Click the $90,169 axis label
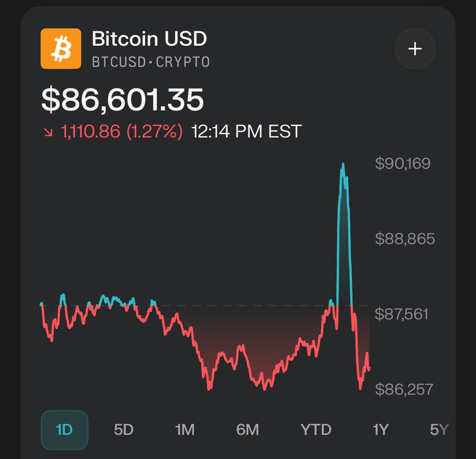The height and width of the screenshot is (459, 476). tap(402, 164)
